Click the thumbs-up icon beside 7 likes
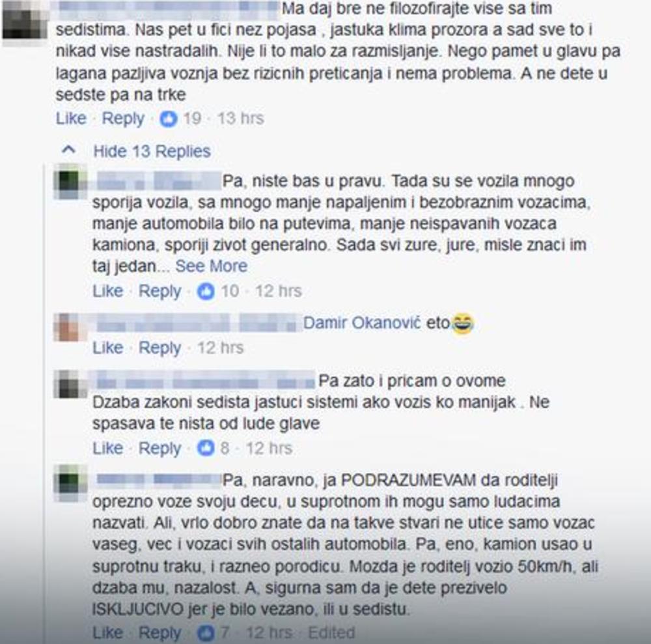Screen dimensions: 651x644 tap(205, 633)
